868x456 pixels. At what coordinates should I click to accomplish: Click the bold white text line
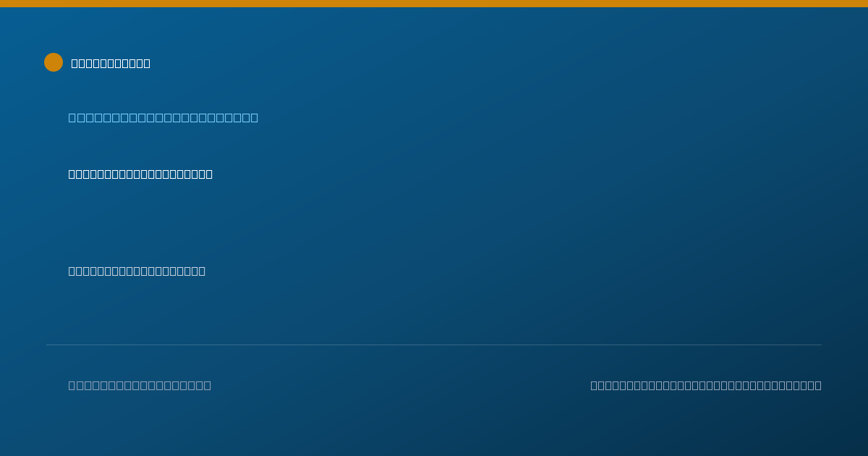point(140,174)
